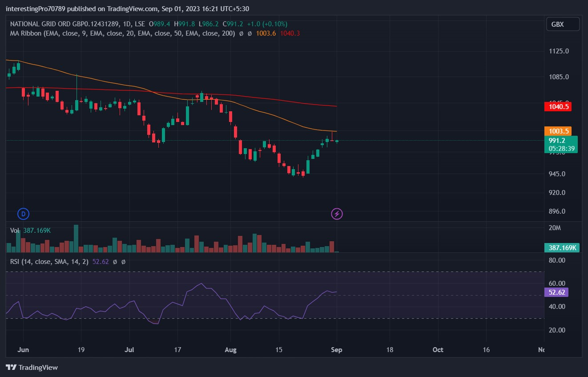Viewport: 588px width, 377px height.
Task: Click the O989.4 open value
Action: (160, 24)
